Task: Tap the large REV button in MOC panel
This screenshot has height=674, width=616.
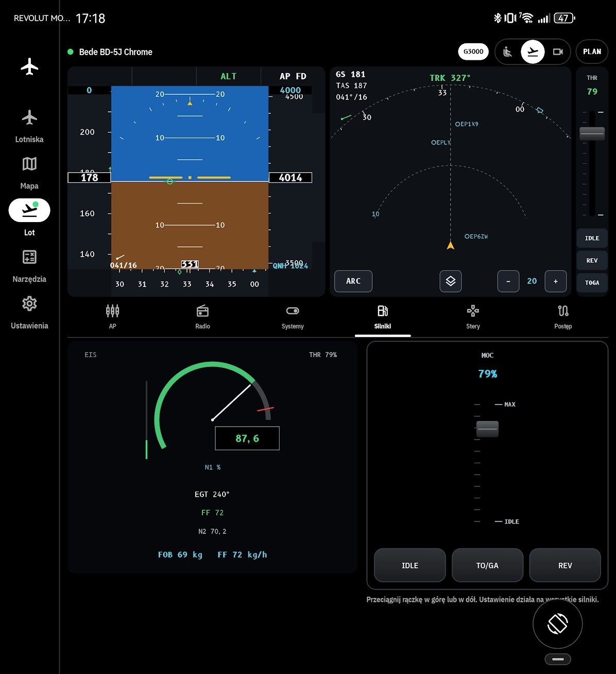Action: (x=565, y=565)
